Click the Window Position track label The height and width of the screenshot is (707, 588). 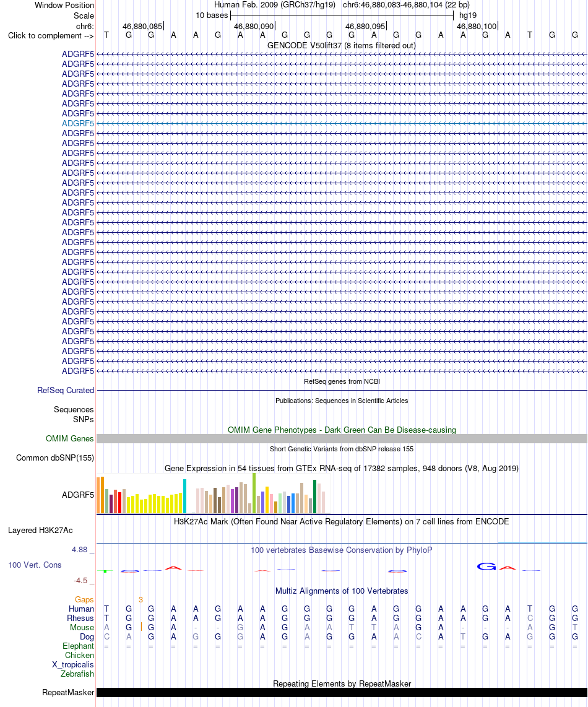point(64,6)
